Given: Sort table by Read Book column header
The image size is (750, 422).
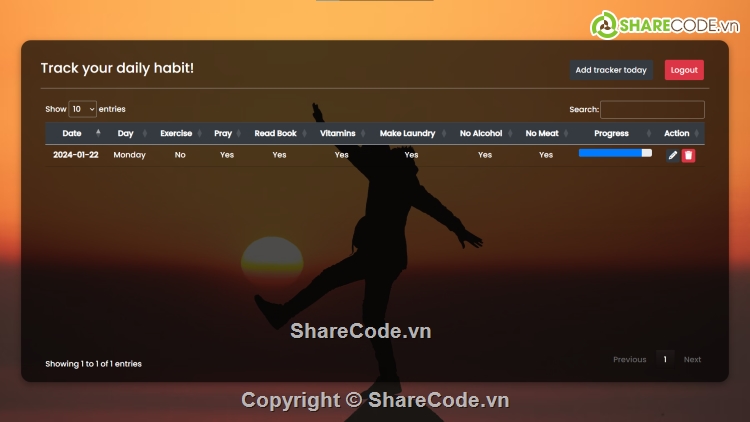Looking at the screenshot, I should tap(278, 133).
